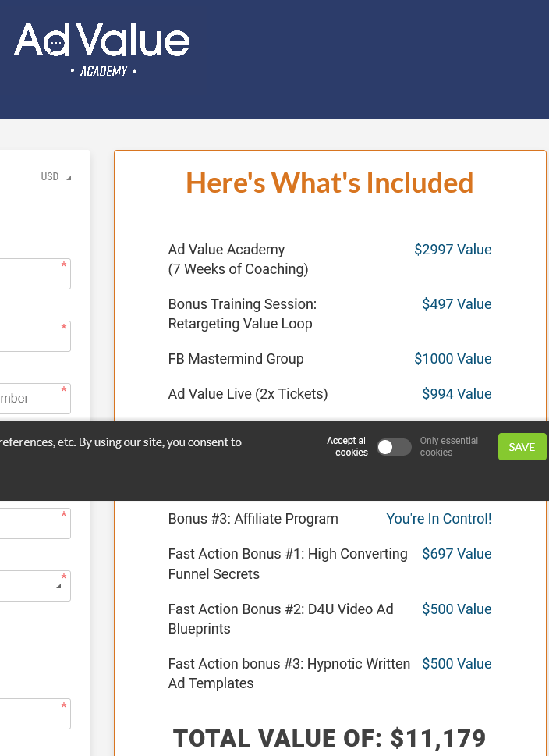Screen dimensions: 549x756
Task: Click the 'Accept all cookies' label
Action: [x=348, y=446]
